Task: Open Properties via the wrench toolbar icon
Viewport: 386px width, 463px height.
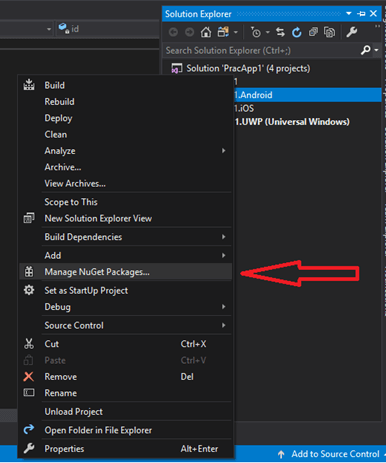Action: pos(352,32)
